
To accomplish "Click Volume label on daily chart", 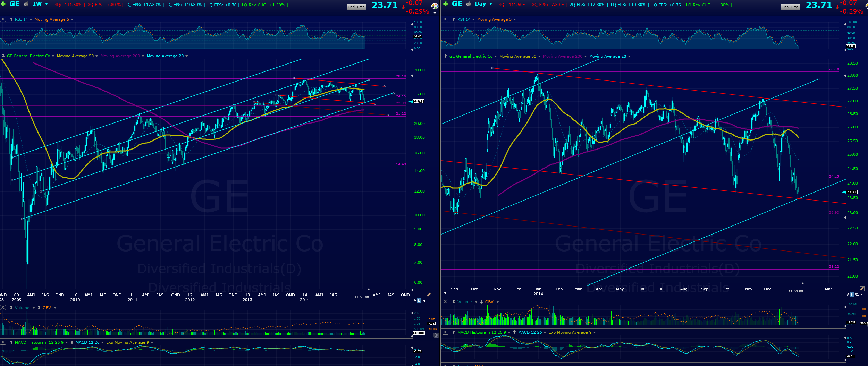I will (x=464, y=302).
